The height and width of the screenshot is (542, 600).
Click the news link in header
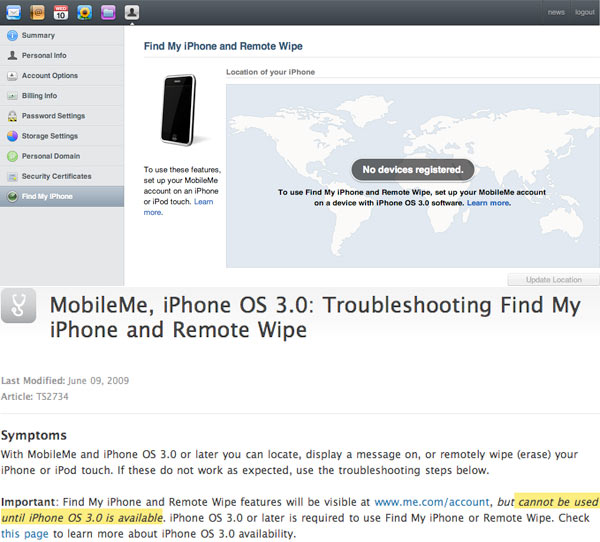pyautogui.click(x=556, y=12)
